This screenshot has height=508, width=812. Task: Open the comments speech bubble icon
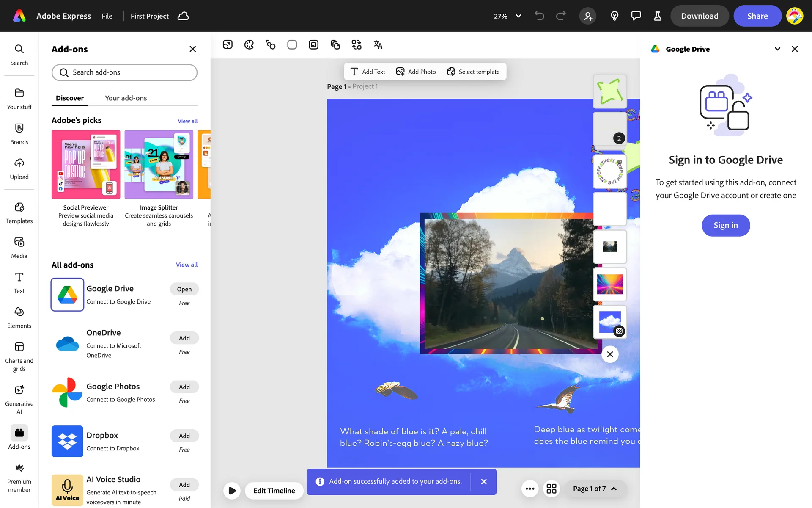pos(636,16)
